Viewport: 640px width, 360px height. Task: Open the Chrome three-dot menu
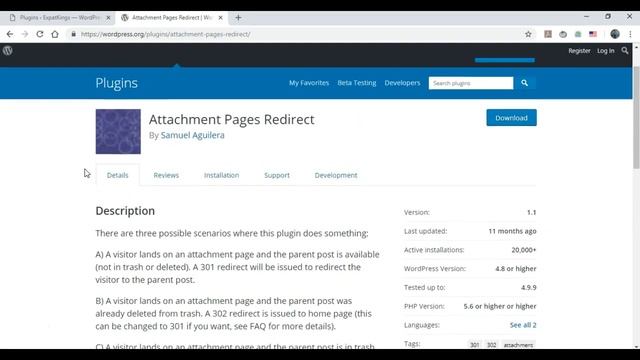click(630, 34)
